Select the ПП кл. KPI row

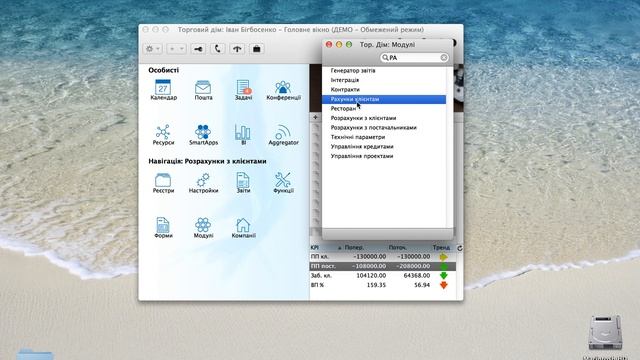(383, 257)
